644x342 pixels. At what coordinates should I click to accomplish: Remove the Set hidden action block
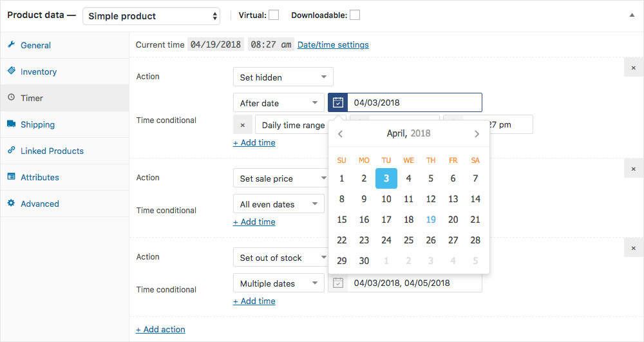pos(633,67)
